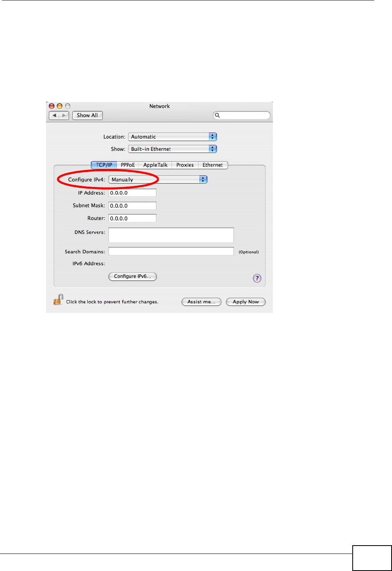The image size is (392, 571).
Task: Click the 'Click the lock to prevent further changes' text
Action: click(x=112, y=302)
